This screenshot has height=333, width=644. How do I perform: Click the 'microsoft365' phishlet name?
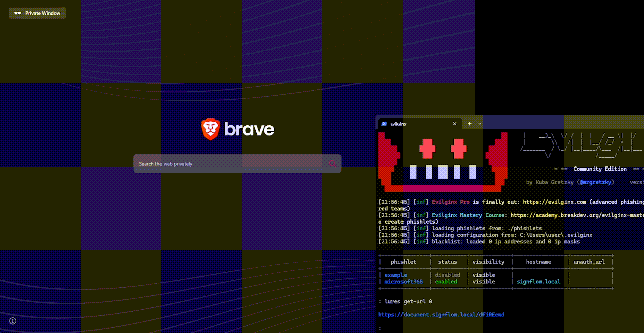click(404, 282)
